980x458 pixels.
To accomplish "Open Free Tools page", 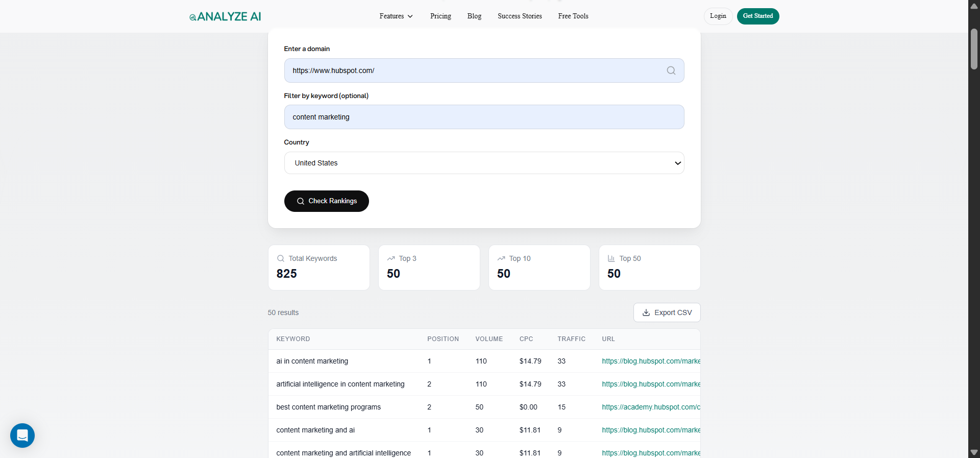I will pyautogui.click(x=573, y=16).
